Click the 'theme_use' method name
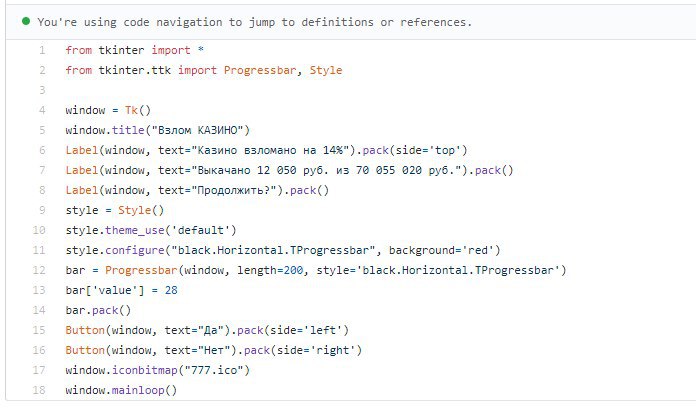This screenshot has height=418, width=696. pos(134,230)
